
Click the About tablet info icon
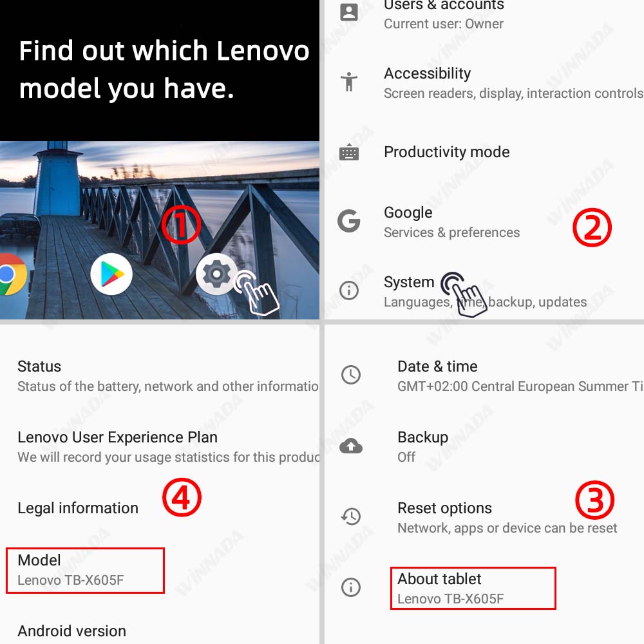(x=351, y=587)
